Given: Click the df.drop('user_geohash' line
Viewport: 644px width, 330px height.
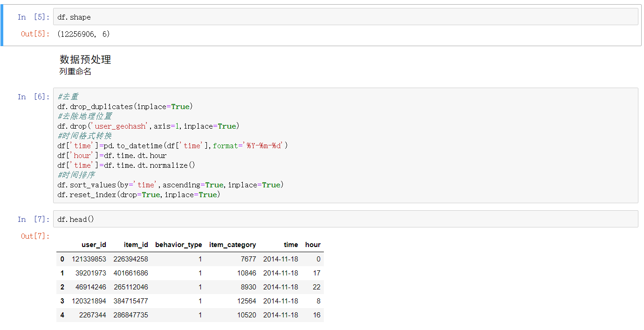Looking at the screenshot, I should click(148, 126).
